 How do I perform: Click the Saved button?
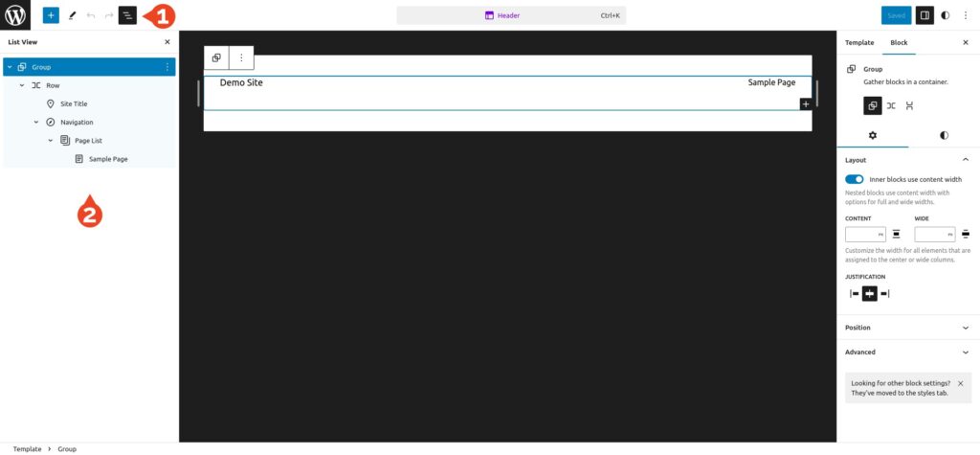coord(896,15)
